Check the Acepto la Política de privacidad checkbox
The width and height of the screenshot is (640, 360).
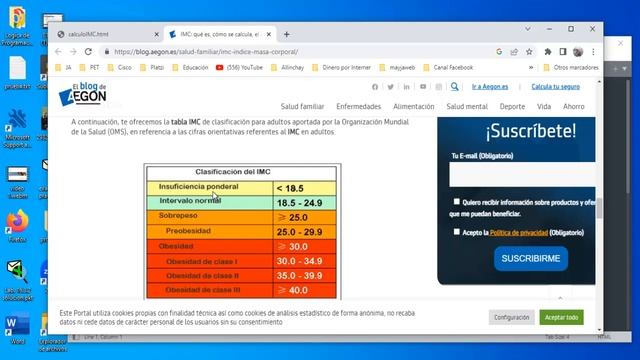point(456,231)
